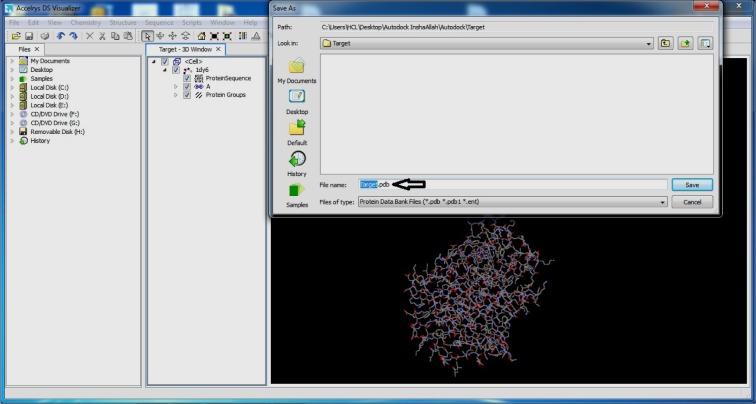756x404 pixels.
Task: Click the Open file toolbar icon
Action: click(x=17, y=35)
